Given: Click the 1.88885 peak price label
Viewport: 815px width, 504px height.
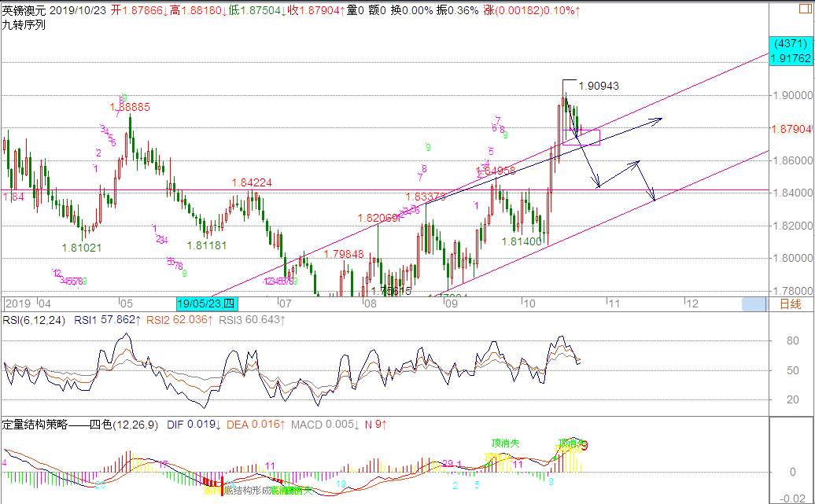Looking at the screenshot, I should [130, 107].
